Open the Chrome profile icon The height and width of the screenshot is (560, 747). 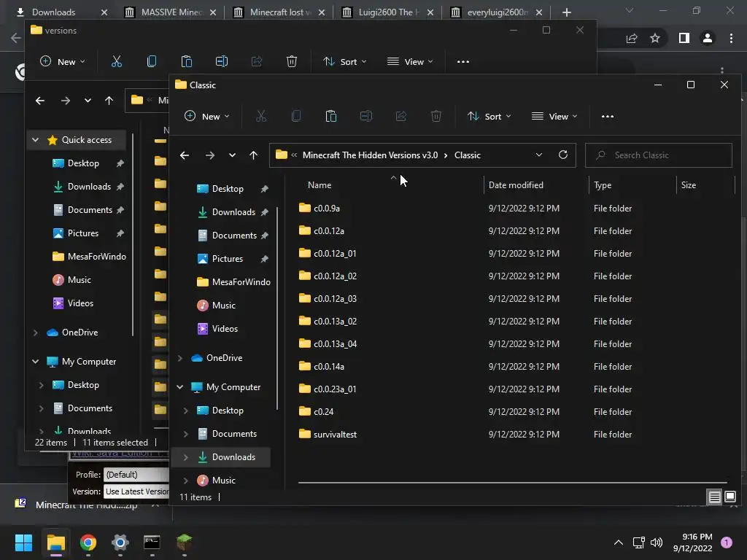click(708, 38)
